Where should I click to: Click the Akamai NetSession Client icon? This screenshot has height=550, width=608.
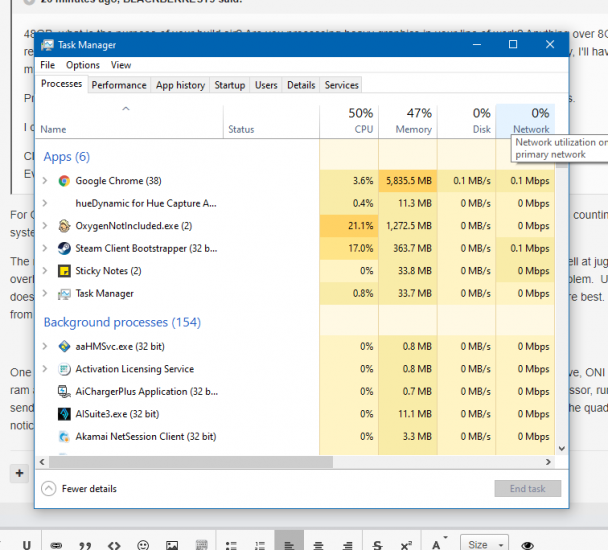point(64,437)
